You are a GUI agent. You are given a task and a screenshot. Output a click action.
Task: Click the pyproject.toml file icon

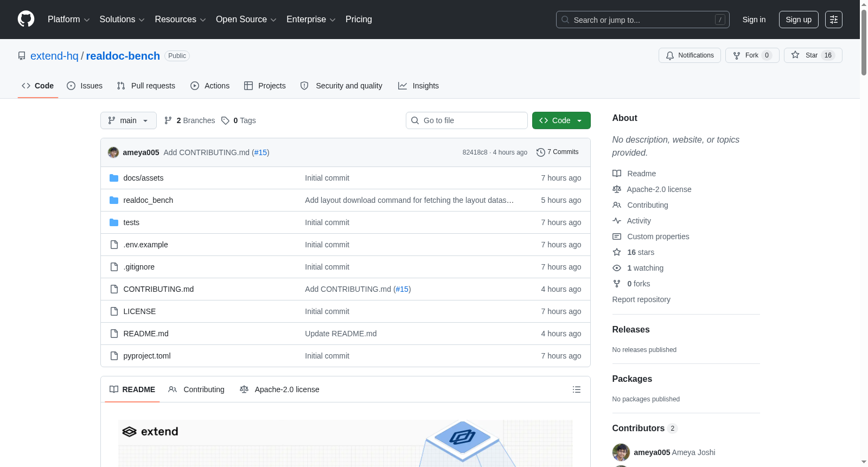point(114,356)
